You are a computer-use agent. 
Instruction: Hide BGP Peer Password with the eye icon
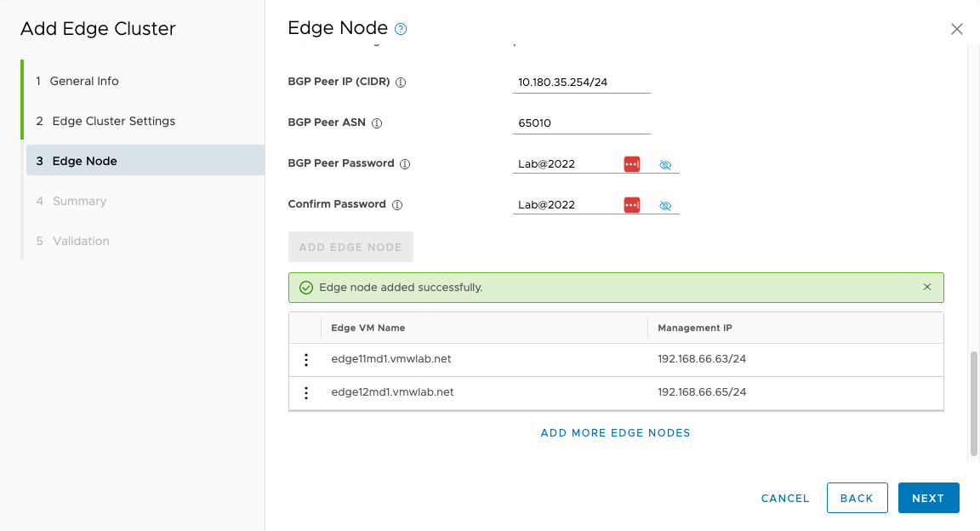coord(665,164)
